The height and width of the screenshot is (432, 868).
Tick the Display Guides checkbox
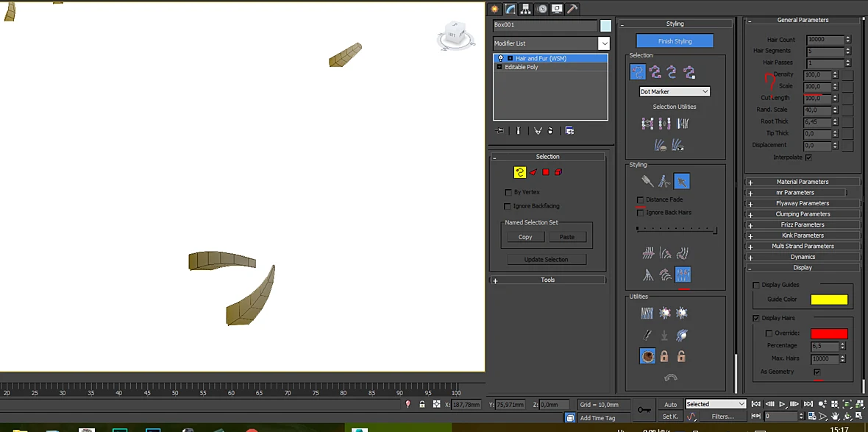click(x=756, y=285)
